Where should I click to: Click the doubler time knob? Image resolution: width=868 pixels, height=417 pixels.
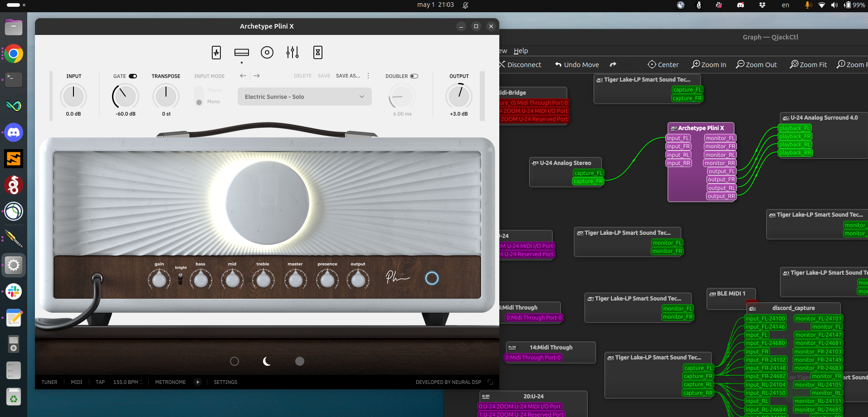coord(402,96)
